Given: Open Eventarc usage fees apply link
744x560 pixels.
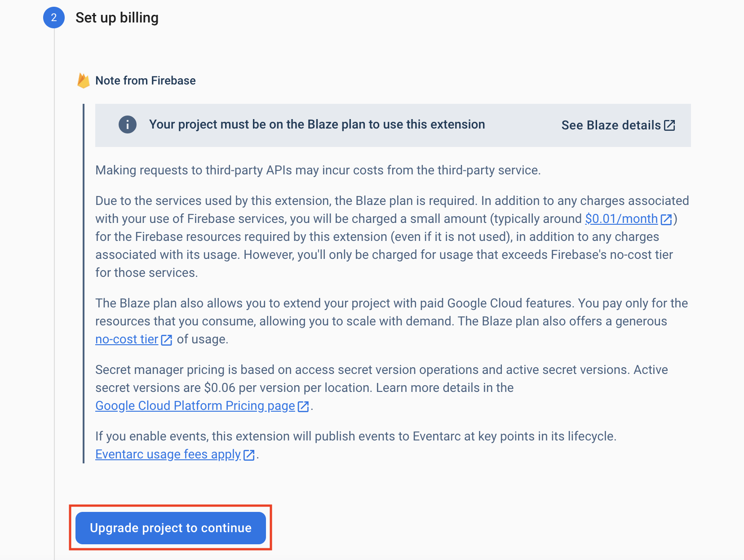Looking at the screenshot, I should click(168, 454).
